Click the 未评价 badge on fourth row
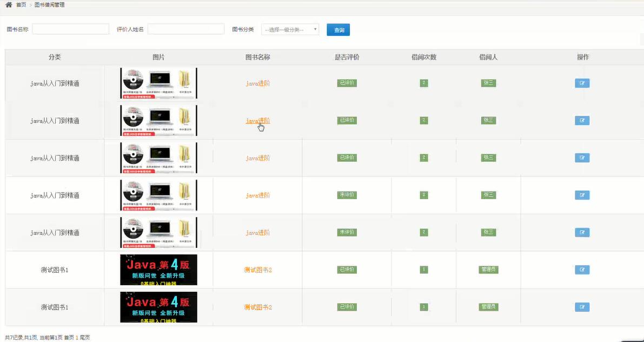This screenshot has width=644, height=342. [x=347, y=195]
